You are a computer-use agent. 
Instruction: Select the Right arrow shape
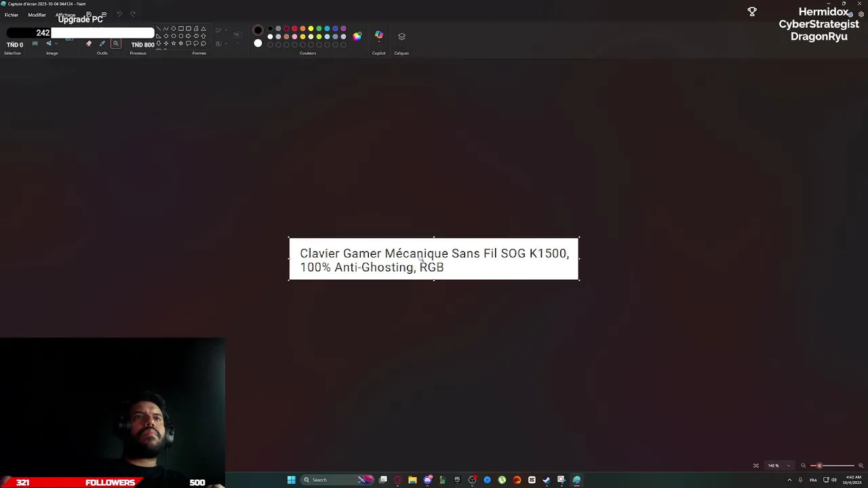[x=189, y=36]
